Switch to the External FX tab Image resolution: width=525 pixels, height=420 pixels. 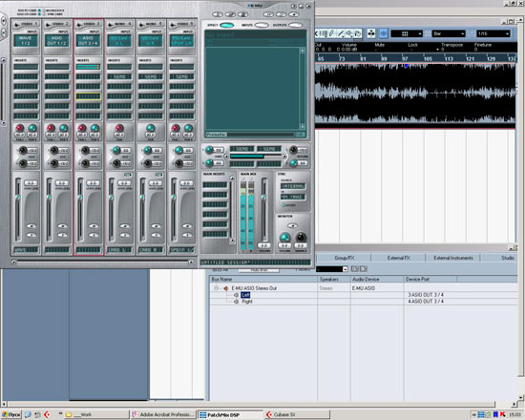[x=398, y=258]
